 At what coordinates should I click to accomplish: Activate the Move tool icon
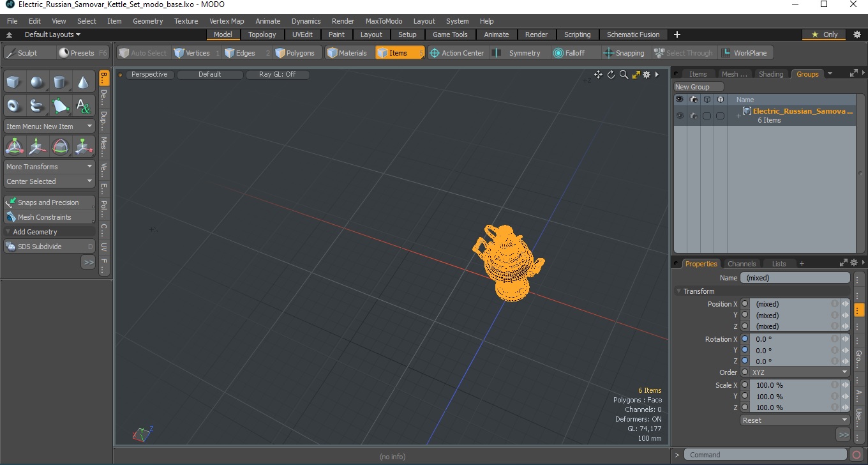pos(37,147)
